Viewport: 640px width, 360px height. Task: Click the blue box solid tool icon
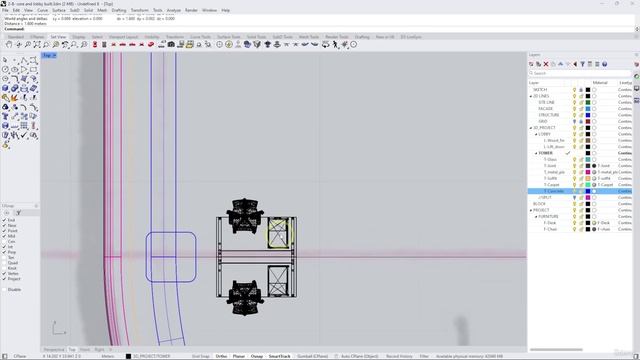click(x=5, y=88)
